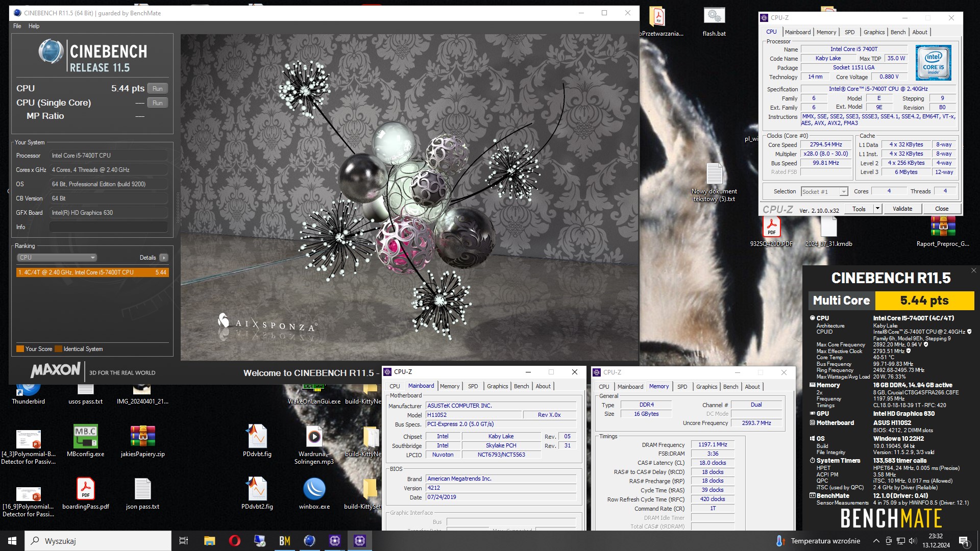Open Memory tab in Mainboard CPU-Z window
980x551 pixels.
tap(449, 386)
